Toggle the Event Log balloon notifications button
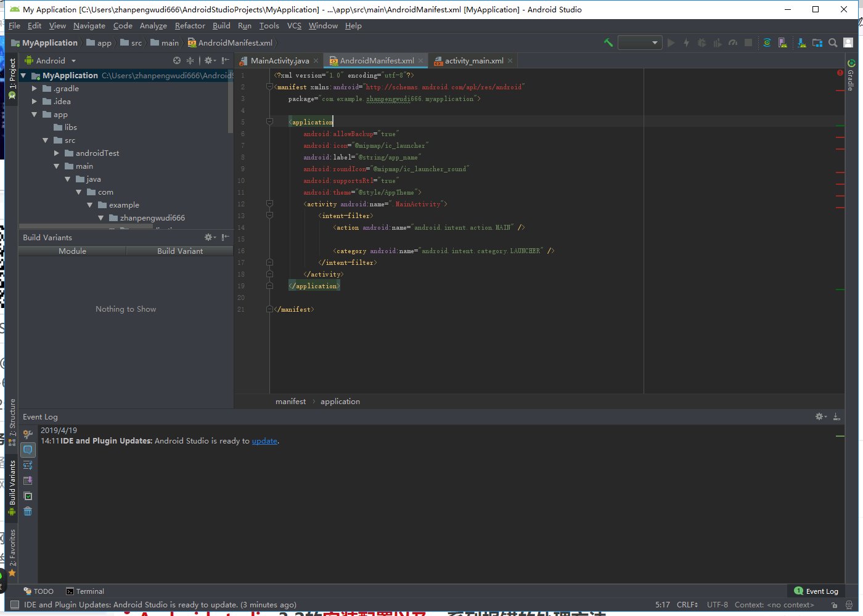The image size is (863, 616). 28,450
